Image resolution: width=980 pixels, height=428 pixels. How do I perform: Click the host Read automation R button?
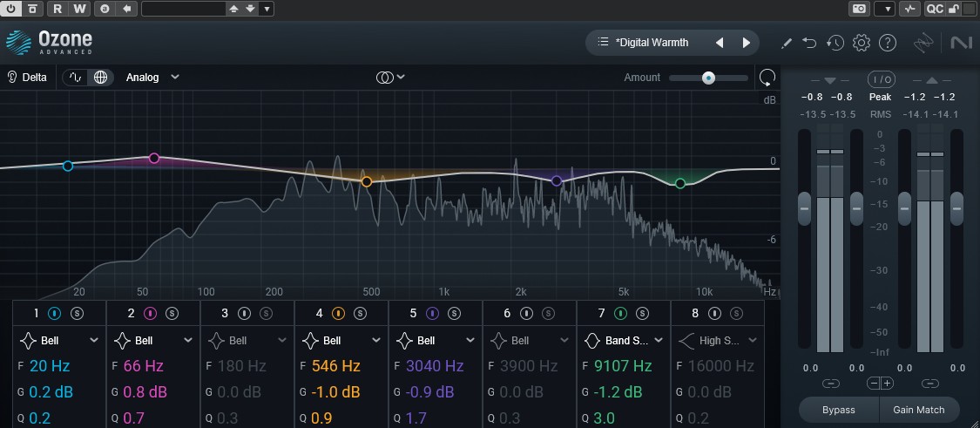pyautogui.click(x=57, y=9)
